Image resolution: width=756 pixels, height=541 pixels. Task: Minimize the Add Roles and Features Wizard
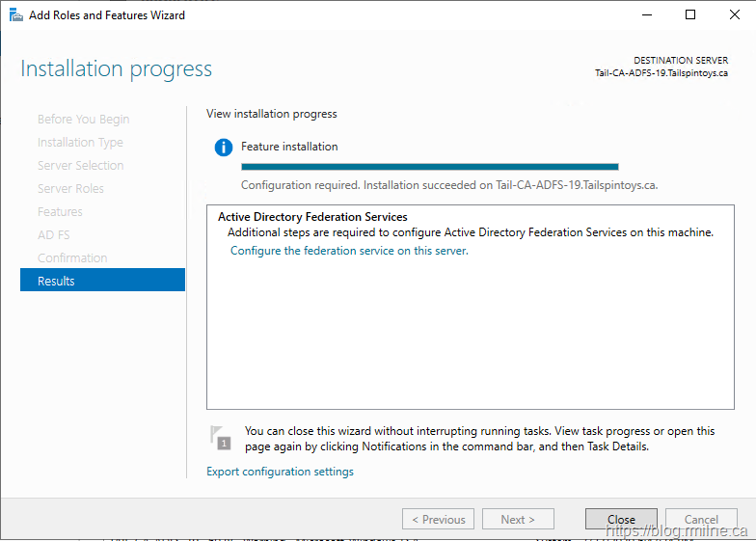(645, 14)
